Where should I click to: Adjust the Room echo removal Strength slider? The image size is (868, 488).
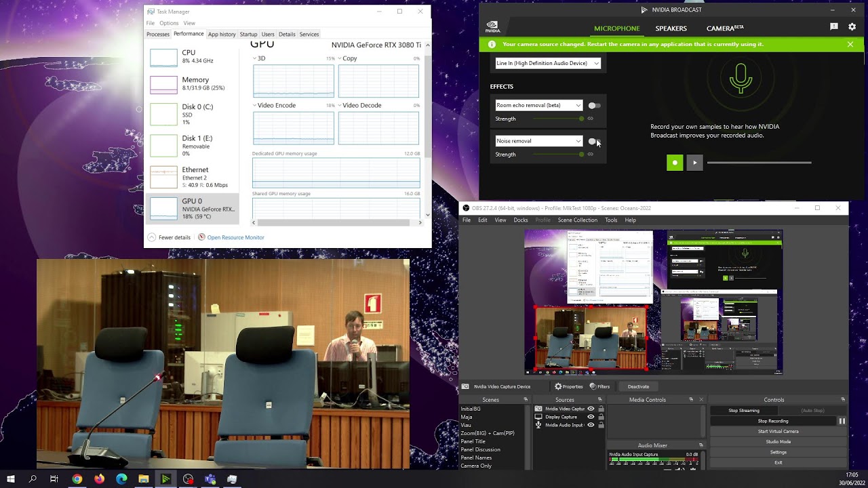point(558,119)
